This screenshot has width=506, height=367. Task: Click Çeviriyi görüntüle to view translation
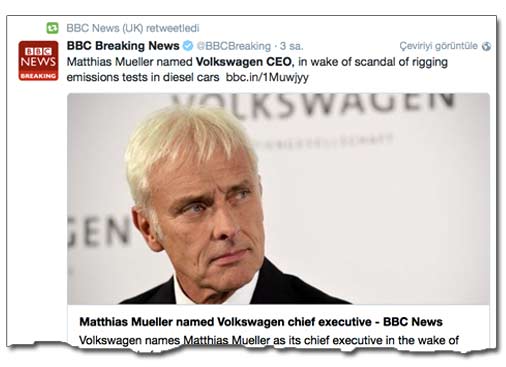tap(439, 46)
